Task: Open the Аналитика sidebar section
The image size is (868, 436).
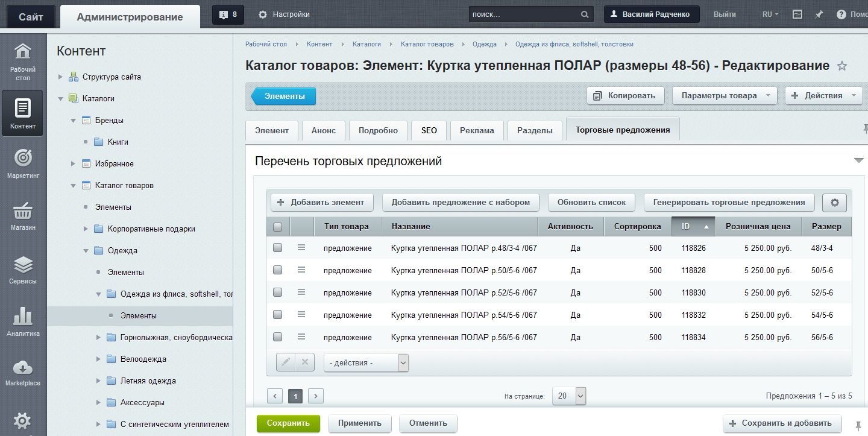Action: [22, 322]
